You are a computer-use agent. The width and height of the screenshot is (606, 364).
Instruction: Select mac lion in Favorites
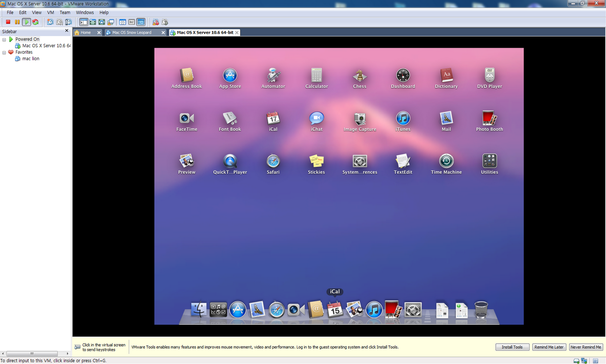(x=27, y=59)
